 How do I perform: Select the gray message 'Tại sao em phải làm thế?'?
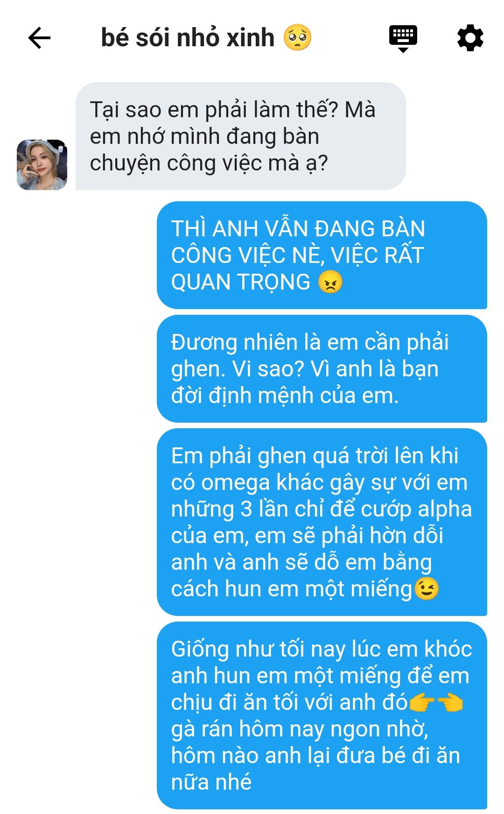click(241, 136)
